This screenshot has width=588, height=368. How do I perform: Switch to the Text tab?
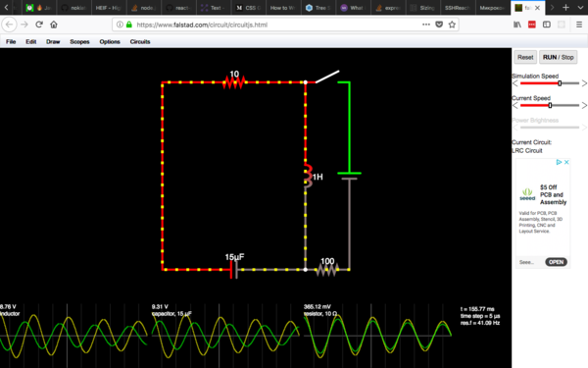[x=213, y=8]
